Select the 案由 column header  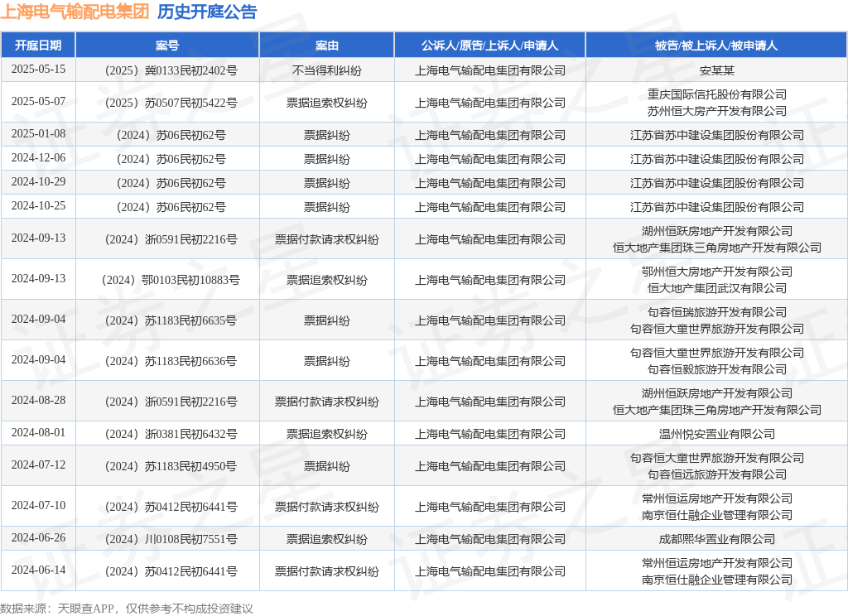click(x=326, y=46)
